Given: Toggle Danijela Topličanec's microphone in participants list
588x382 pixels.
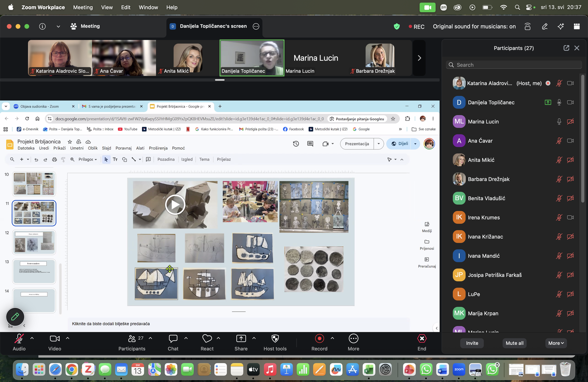Looking at the screenshot, I should coord(559,102).
